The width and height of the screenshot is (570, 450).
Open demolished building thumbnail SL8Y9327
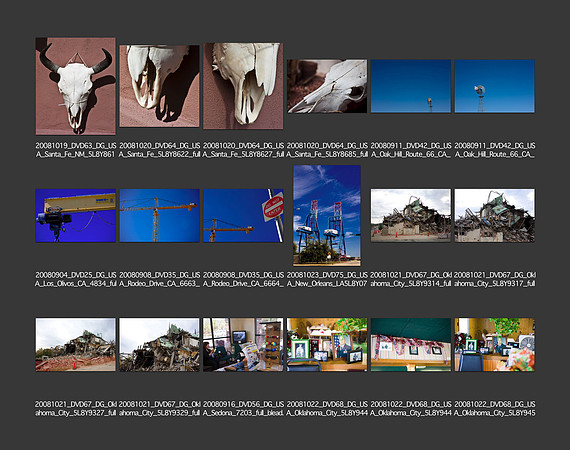76,345
